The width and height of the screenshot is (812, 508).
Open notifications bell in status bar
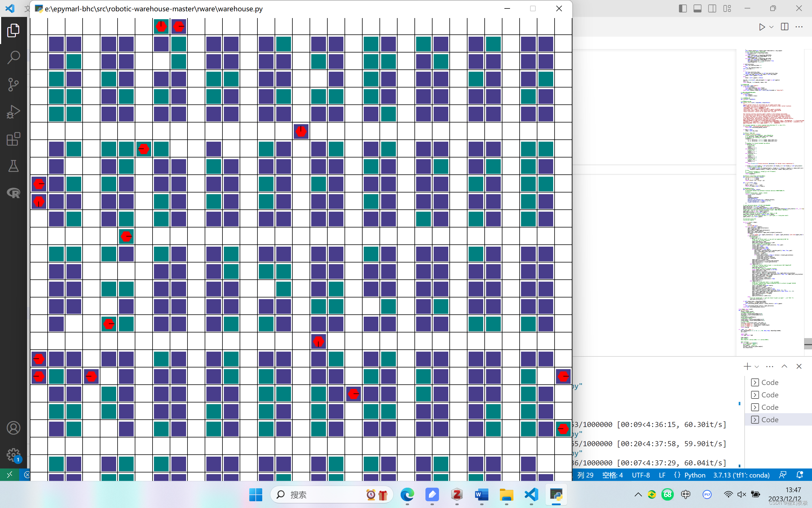[x=800, y=475]
